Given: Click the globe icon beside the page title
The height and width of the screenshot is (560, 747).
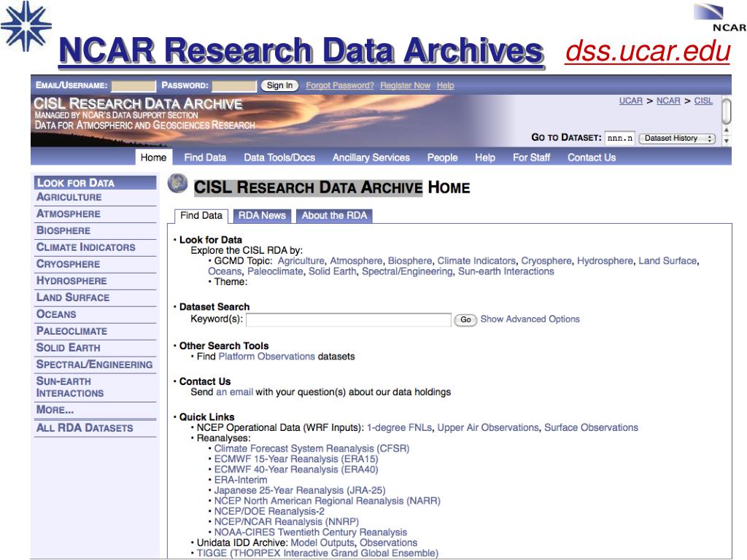Looking at the screenshot, I should pos(177,183).
